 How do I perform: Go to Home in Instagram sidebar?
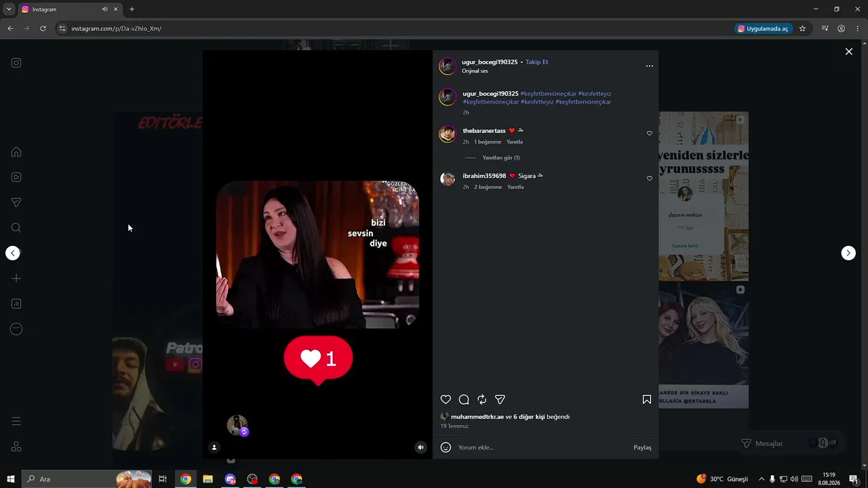[x=16, y=152]
